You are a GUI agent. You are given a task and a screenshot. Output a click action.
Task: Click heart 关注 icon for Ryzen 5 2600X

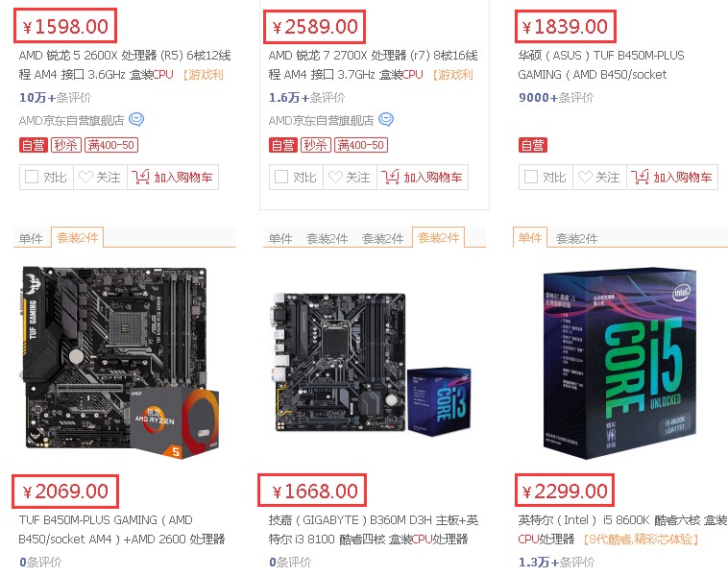tap(85, 177)
